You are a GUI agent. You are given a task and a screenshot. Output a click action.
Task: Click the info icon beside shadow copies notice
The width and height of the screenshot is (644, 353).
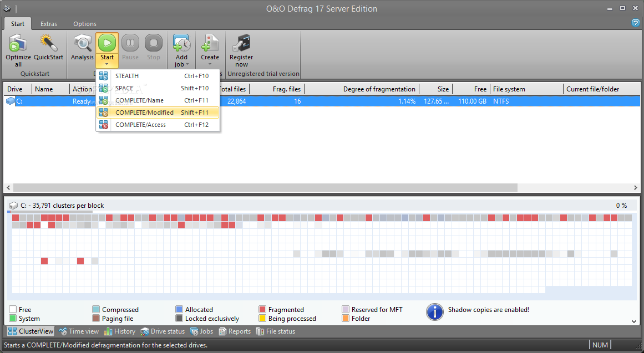(x=434, y=312)
